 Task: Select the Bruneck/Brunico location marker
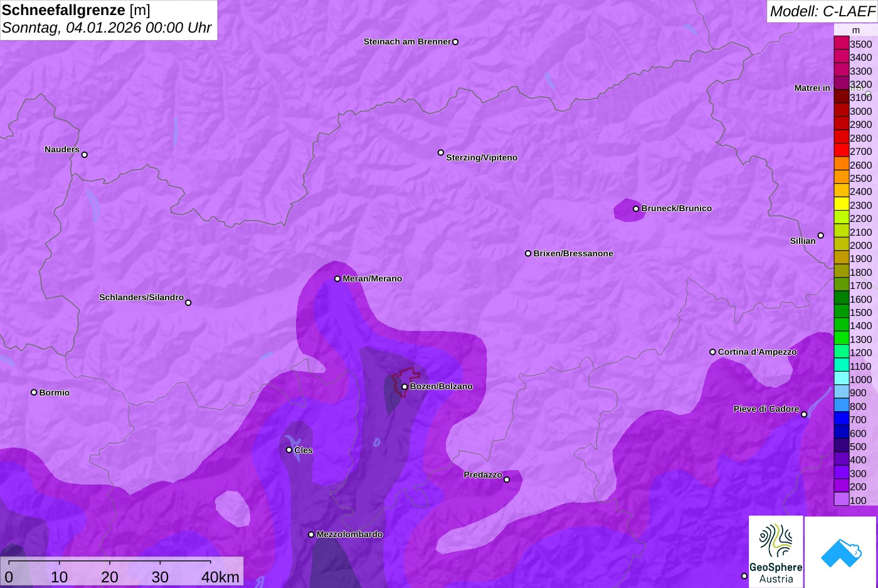coord(636,209)
